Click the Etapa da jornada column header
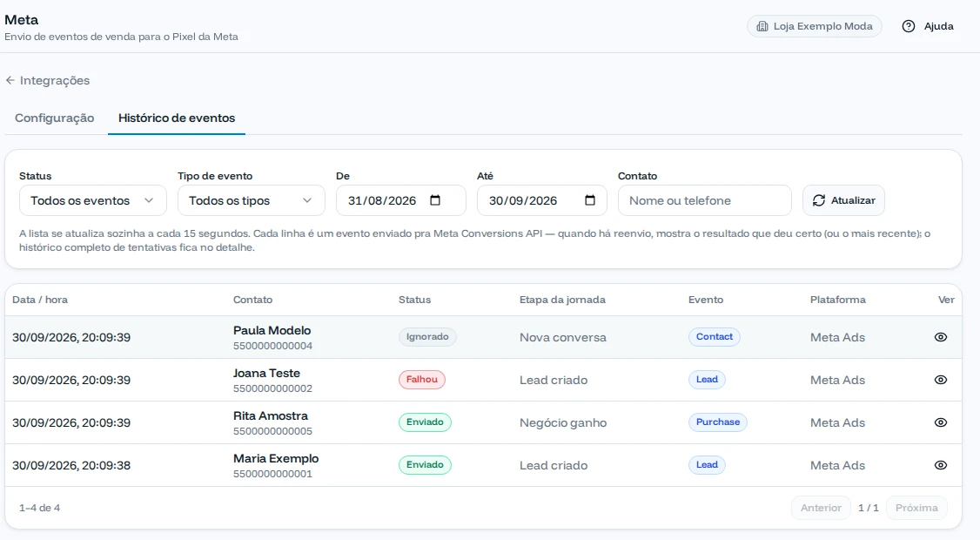This screenshot has height=540, width=980. click(562, 300)
